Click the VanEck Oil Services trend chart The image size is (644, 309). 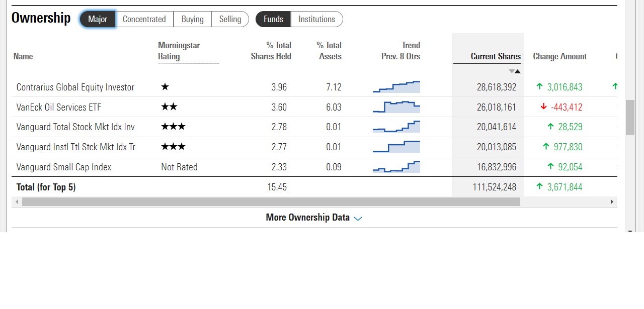click(396, 107)
